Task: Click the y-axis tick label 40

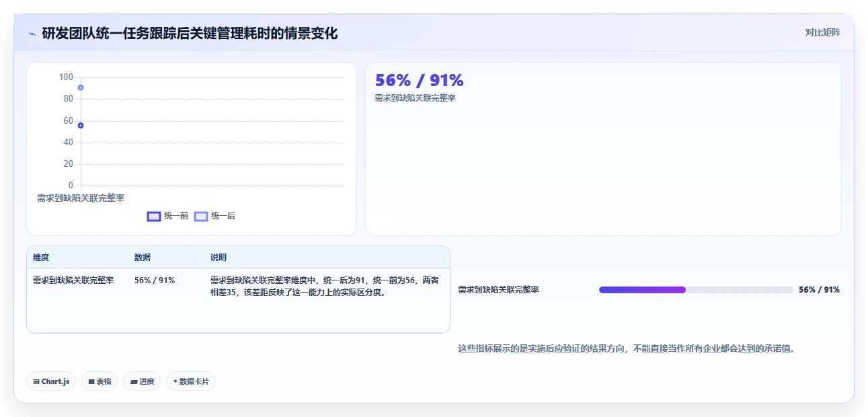Action: (x=69, y=143)
